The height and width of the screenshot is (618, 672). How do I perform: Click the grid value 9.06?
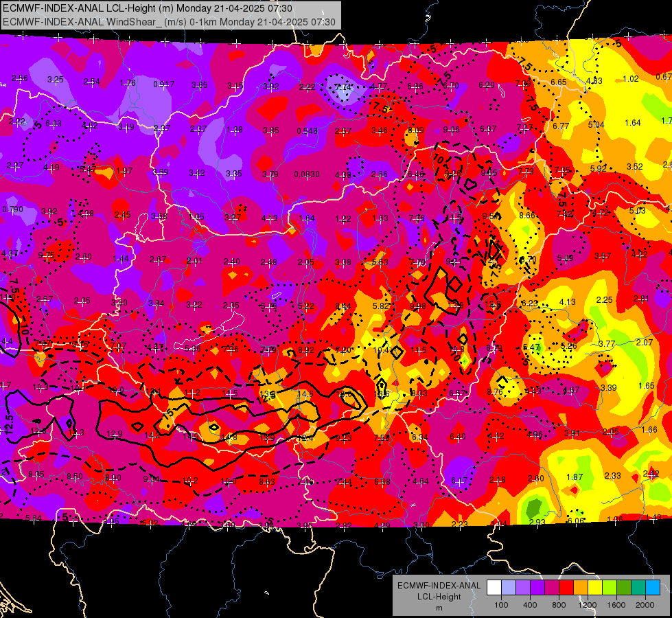451,130
